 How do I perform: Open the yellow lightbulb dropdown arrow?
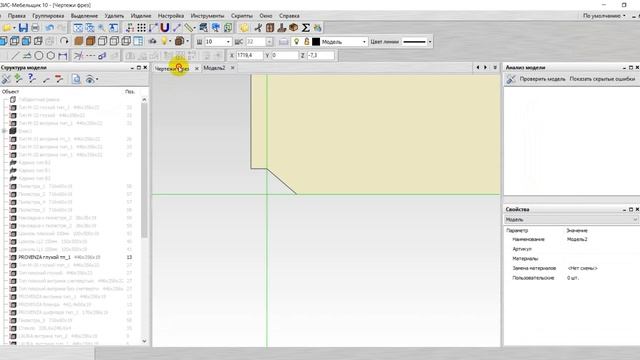pyautogui.click(x=170, y=41)
